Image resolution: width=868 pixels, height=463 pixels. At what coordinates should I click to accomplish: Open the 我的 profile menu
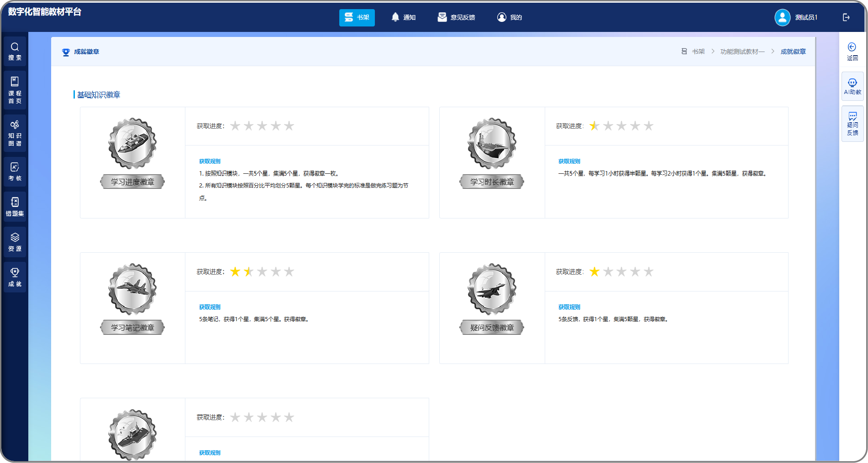pos(510,17)
